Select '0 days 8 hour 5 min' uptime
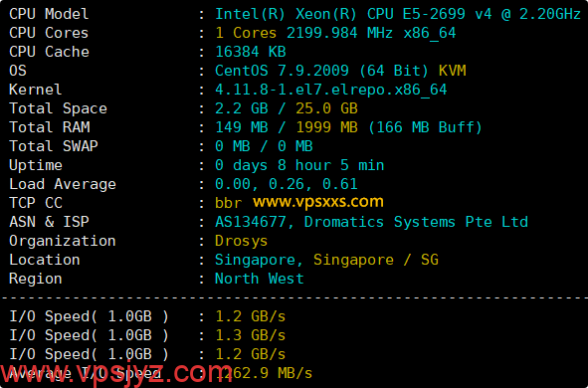The image size is (588, 388). [299, 165]
